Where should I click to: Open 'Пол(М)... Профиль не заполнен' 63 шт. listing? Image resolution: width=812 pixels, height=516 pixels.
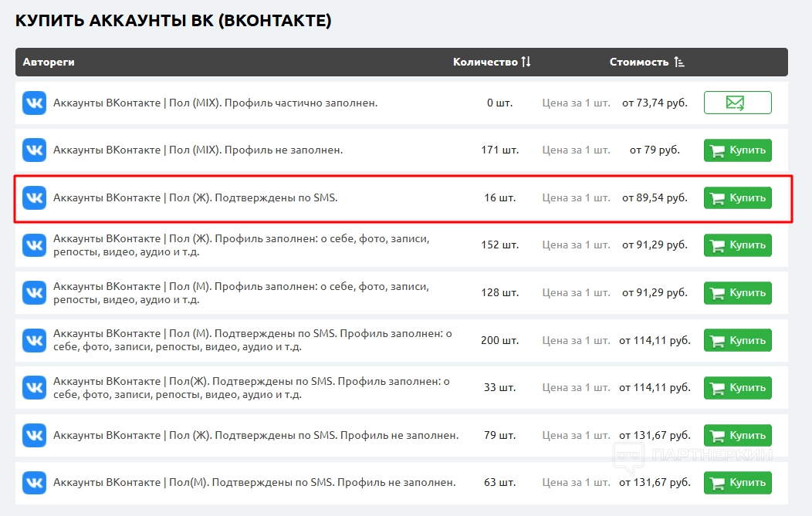[254, 482]
